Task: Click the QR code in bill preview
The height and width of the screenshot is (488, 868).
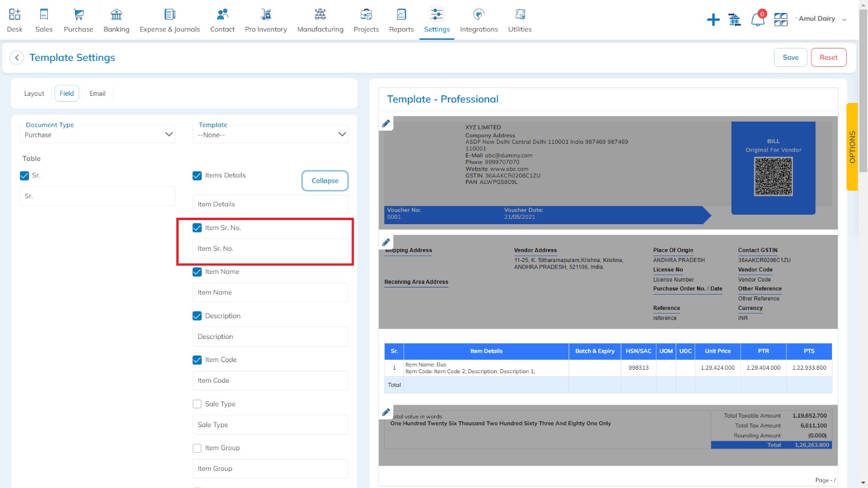Action: click(773, 177)
